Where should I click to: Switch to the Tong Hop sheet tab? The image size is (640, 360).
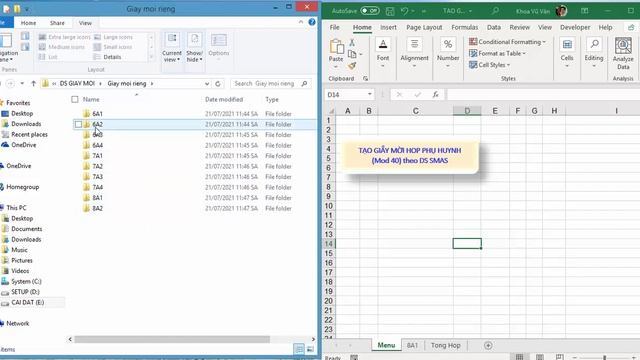tap(445, 345)
